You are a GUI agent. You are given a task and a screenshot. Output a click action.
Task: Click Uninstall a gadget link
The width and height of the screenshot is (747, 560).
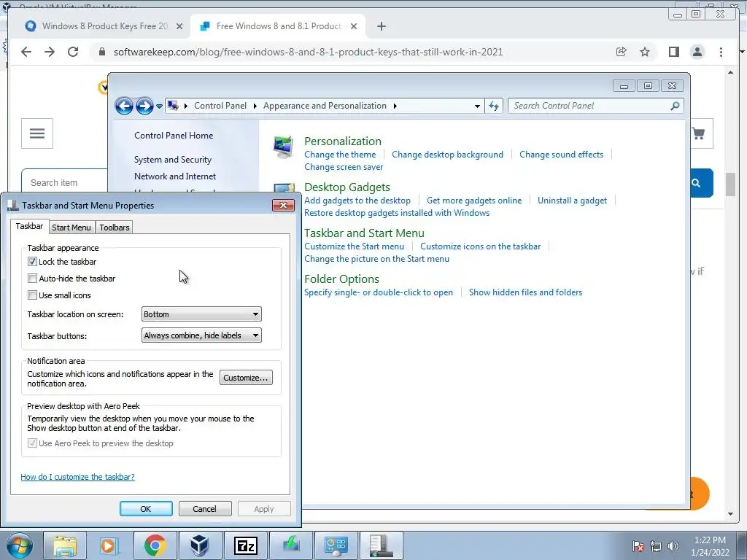(572, 201)
